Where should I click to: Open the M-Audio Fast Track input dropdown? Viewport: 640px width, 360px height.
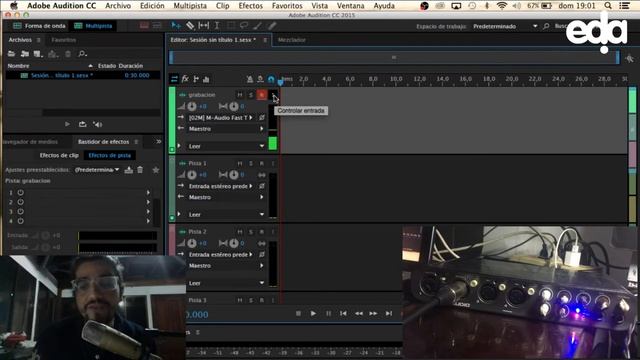point(220,118)
